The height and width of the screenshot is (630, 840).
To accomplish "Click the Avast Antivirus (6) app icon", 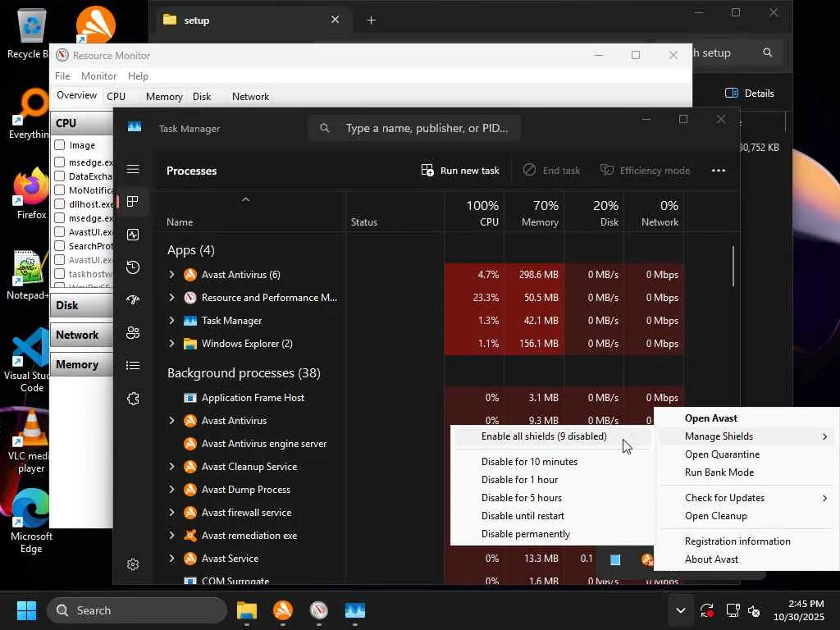I will [x=190, y=275].
